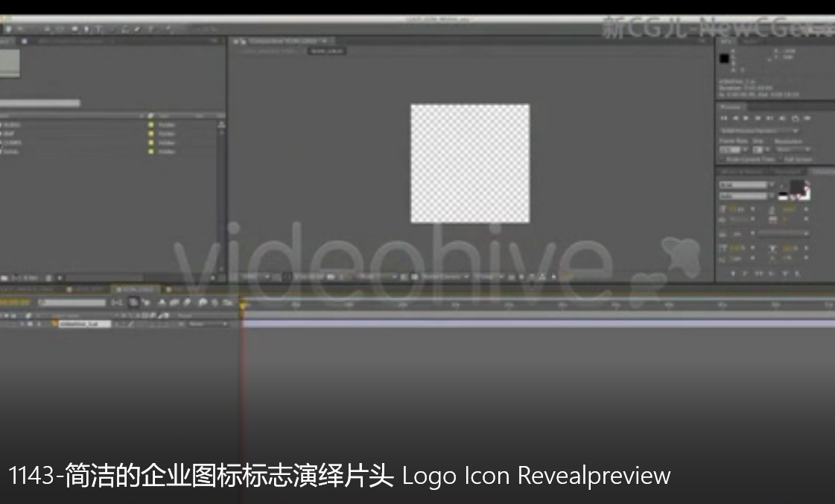Enable Motion Blur for the composition
This screenshot has height=504, width=835.
click(x=187, y=303)
